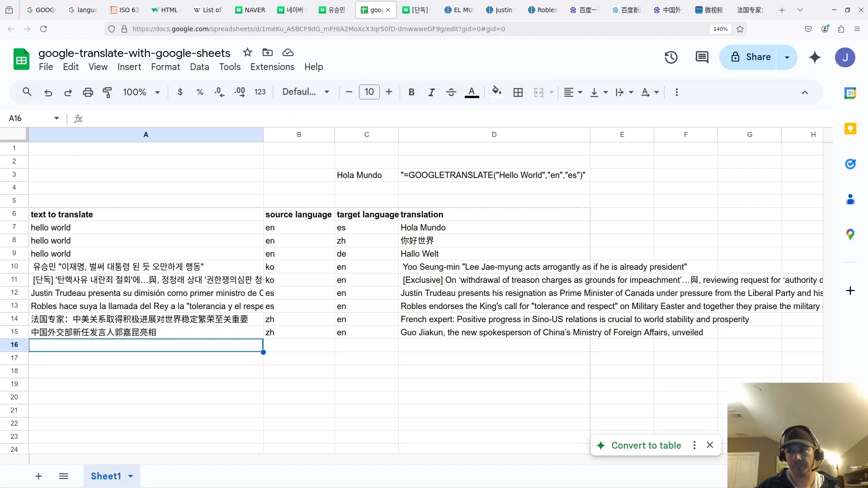Viewport: 868px width, 488px height.
Task: Toggle strikethrough formatting
Action: tap(451, 92)
